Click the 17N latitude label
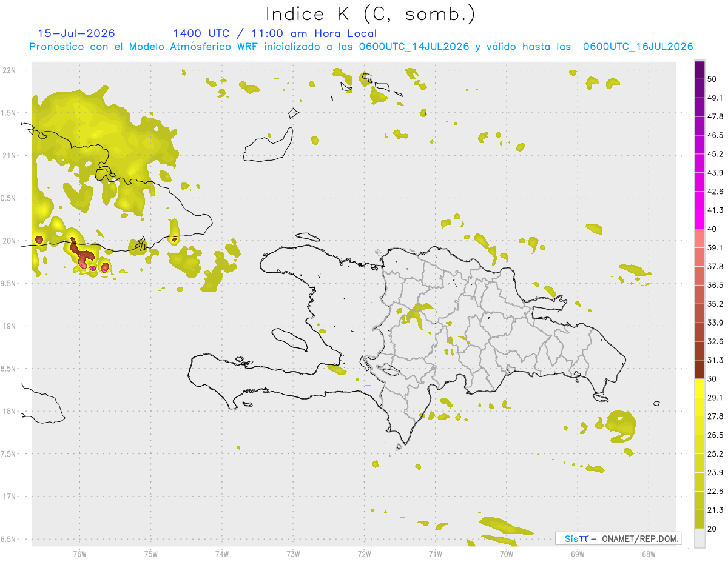 (x=10, y=497)
